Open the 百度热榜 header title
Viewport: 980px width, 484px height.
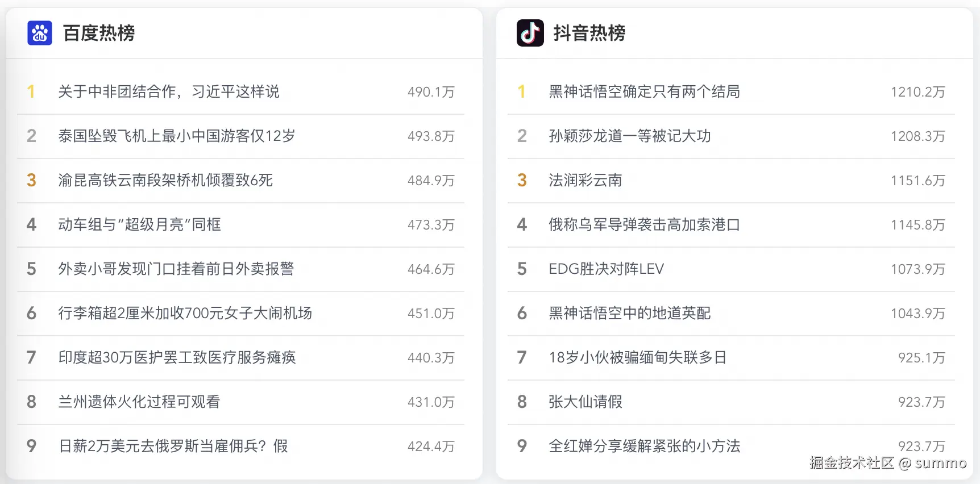click(x=99, y=33)
